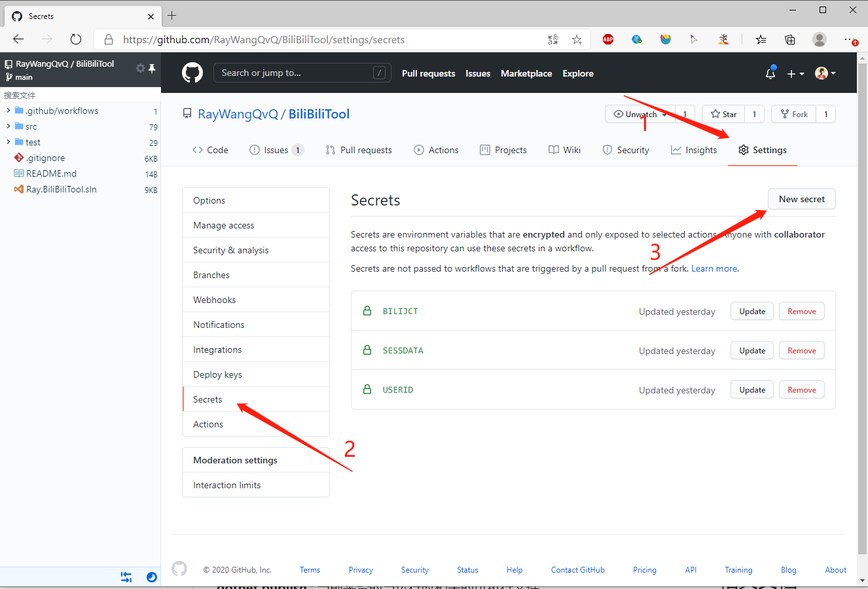Add page to favorites star icon
Screen dimensions: 868x589
click(x=577, y=40)
